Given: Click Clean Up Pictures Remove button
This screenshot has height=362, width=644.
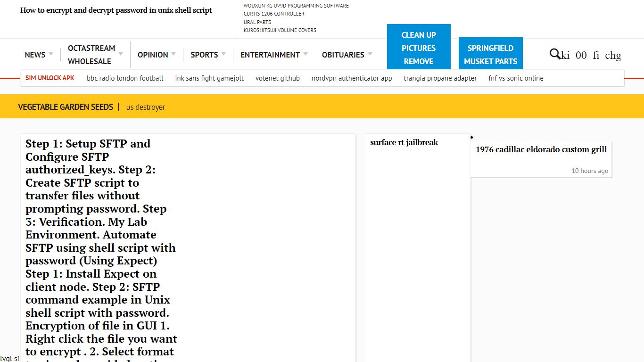Looking at the screenshot, I should (419, 48).
